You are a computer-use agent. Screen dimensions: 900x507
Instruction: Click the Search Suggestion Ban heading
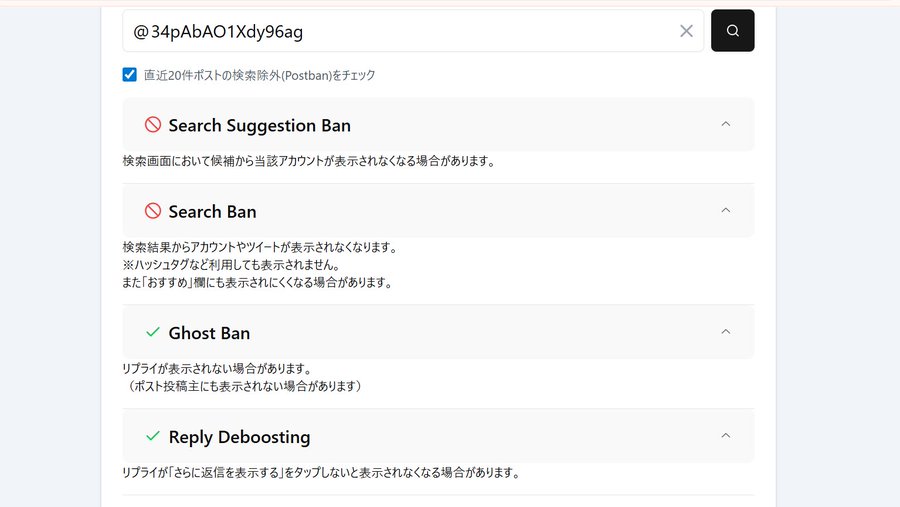tap(259, 125)
